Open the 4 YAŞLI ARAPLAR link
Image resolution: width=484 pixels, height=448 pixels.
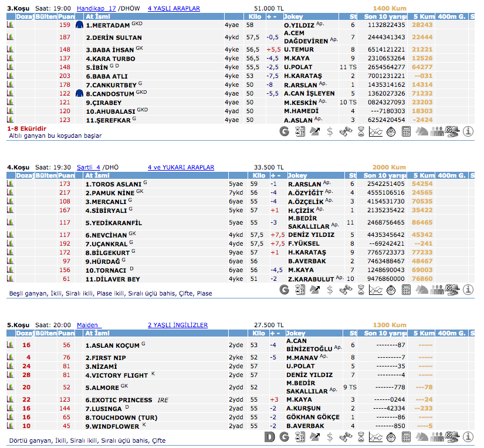pos(174,9)
